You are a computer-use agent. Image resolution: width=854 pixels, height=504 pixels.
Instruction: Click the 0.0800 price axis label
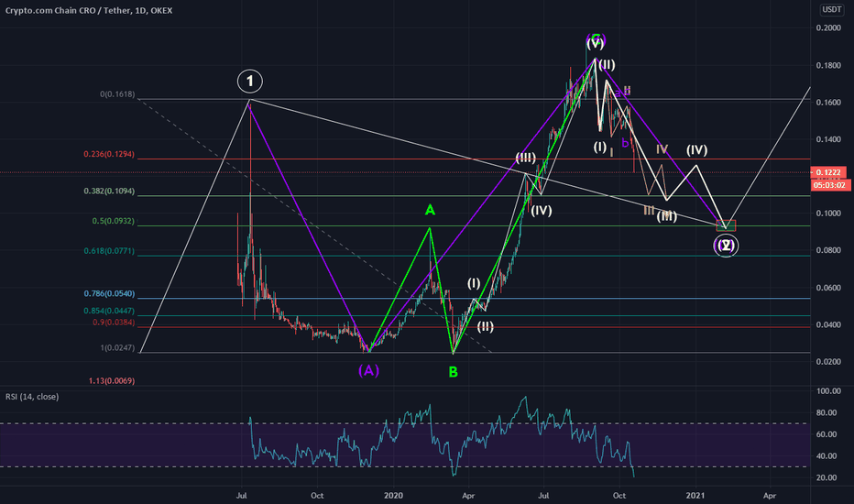coord(828,251)
